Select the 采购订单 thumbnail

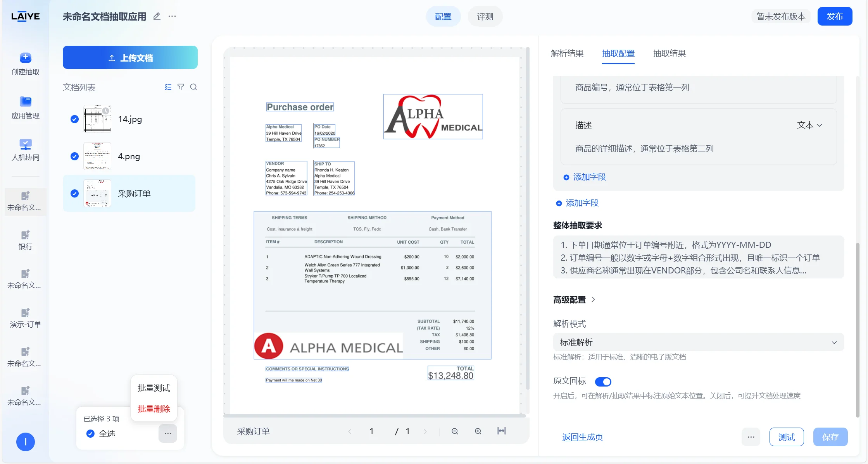tap(97, 193)
